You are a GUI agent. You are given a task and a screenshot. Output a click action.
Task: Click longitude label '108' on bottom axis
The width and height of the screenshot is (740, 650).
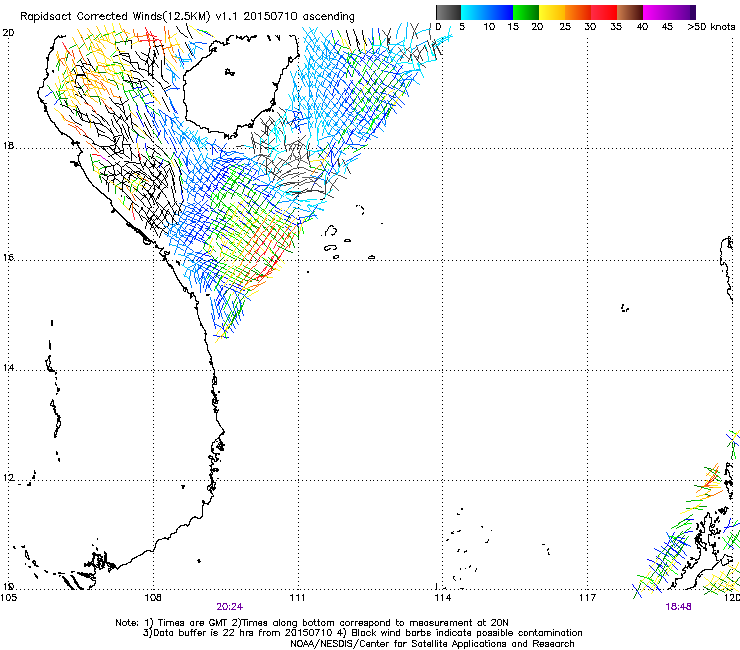[x=153, y=598]
